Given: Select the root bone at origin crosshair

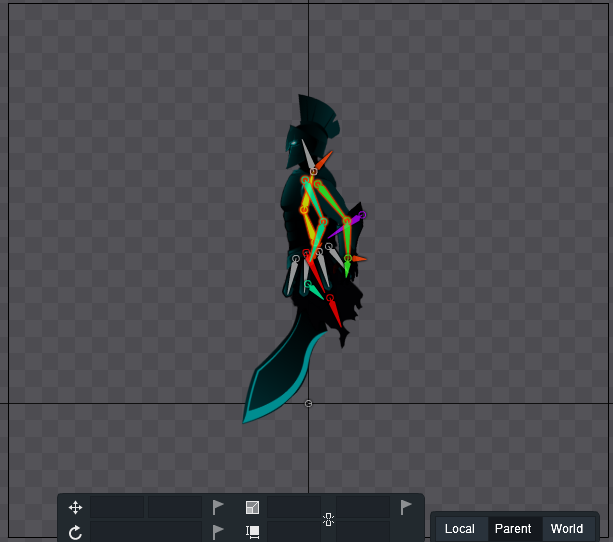Looking at the screenshot, I should point(308,403).
